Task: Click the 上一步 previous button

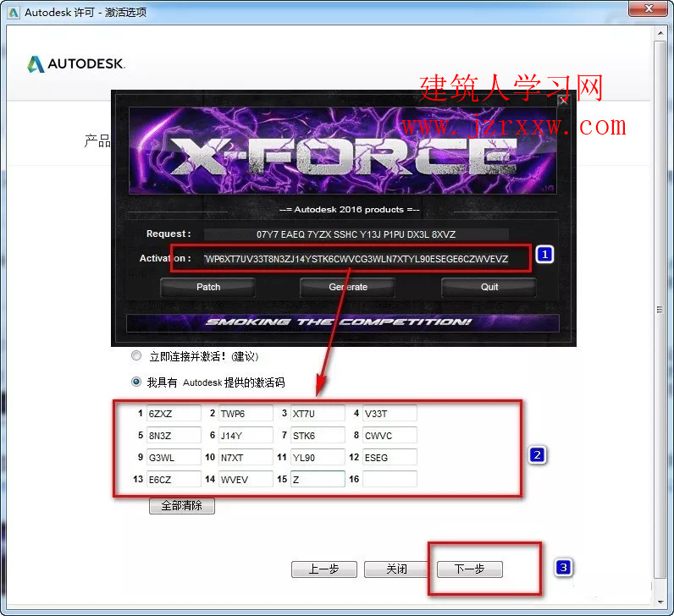Action: 324,569
